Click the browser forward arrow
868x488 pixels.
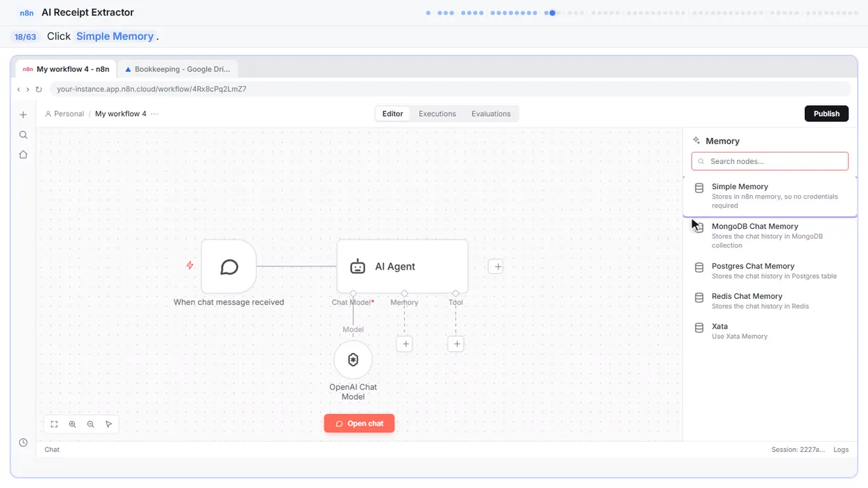click(x=28, y=89)
